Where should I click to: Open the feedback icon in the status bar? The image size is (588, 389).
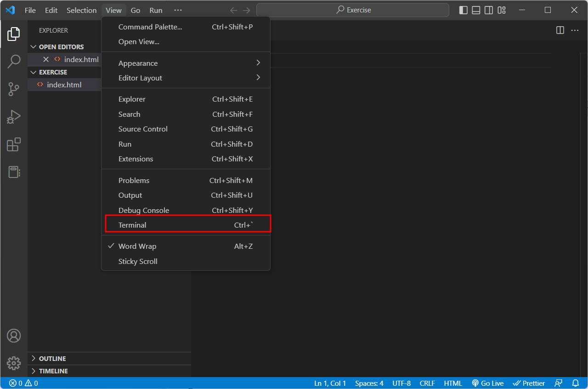[559, 383]
